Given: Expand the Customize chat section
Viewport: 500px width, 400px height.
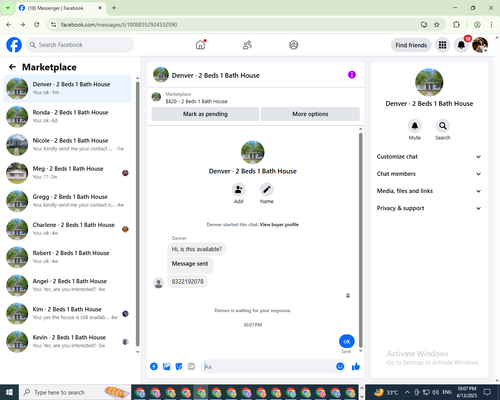Looking at the screenshot, I should pyautogui.click(x=429, y=157).
